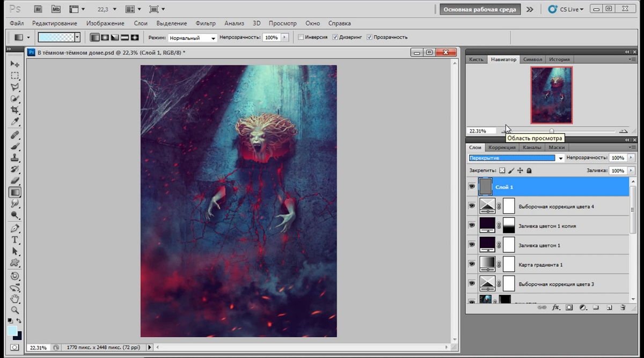
Task: Open options bar Непрозрачность slider arrow
Action: click(x=285, y=38)
